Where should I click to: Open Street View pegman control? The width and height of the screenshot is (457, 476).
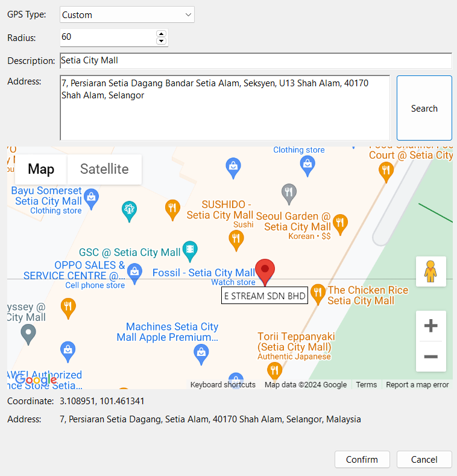click(430, 271)
